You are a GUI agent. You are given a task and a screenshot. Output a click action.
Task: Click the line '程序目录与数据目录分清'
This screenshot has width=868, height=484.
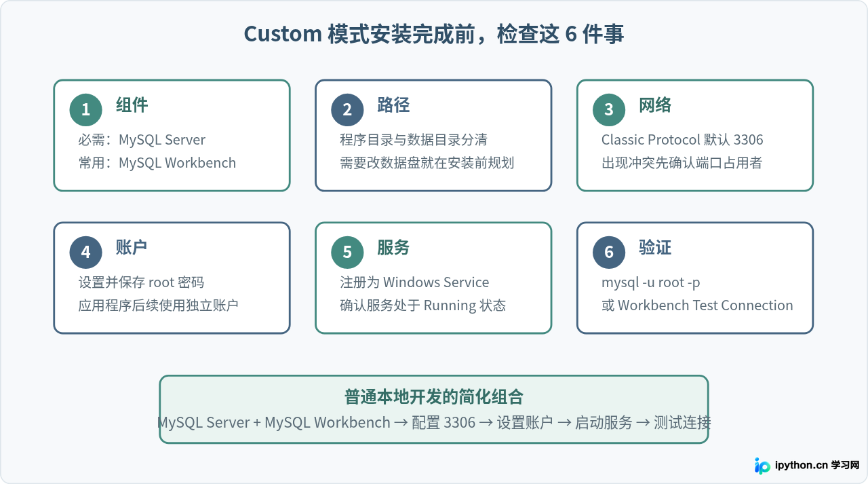coord(414,140)
